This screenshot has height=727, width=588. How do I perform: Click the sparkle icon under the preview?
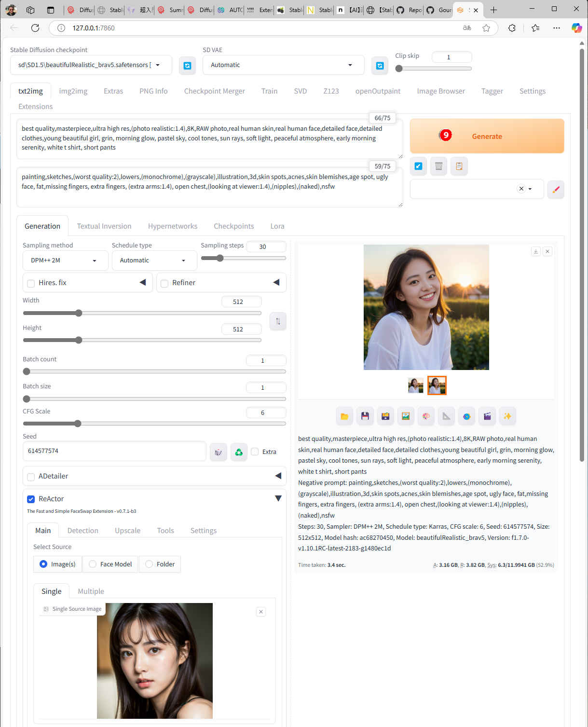tap(507, 416)
